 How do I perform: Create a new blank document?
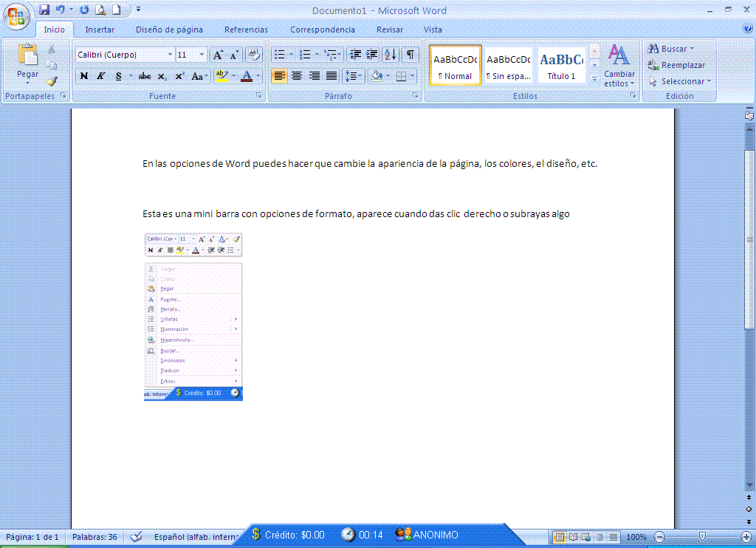pos(116,10)
